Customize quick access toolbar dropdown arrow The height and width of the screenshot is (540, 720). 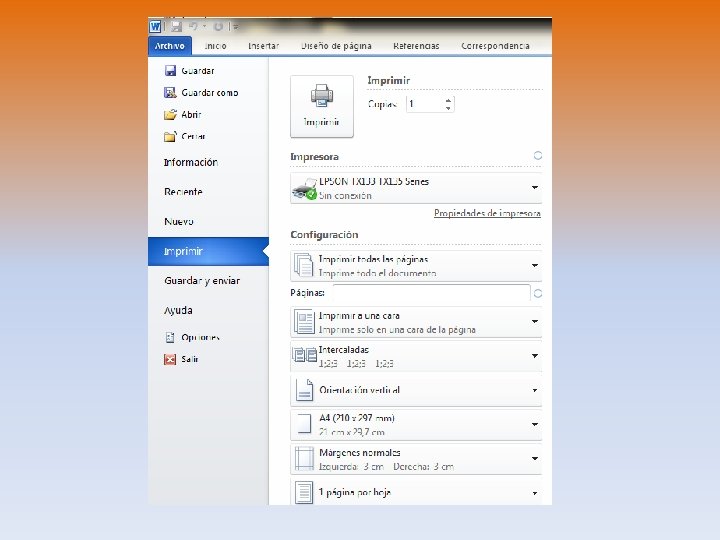236,27
